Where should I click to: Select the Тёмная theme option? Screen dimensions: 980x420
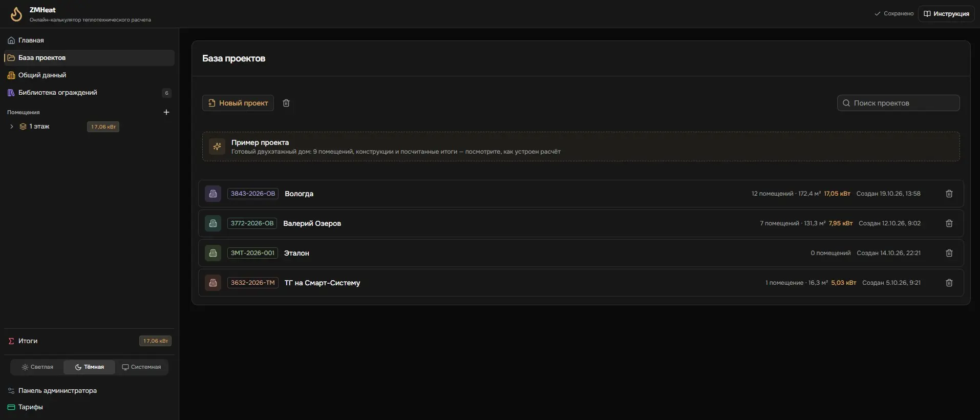point(89,367)
